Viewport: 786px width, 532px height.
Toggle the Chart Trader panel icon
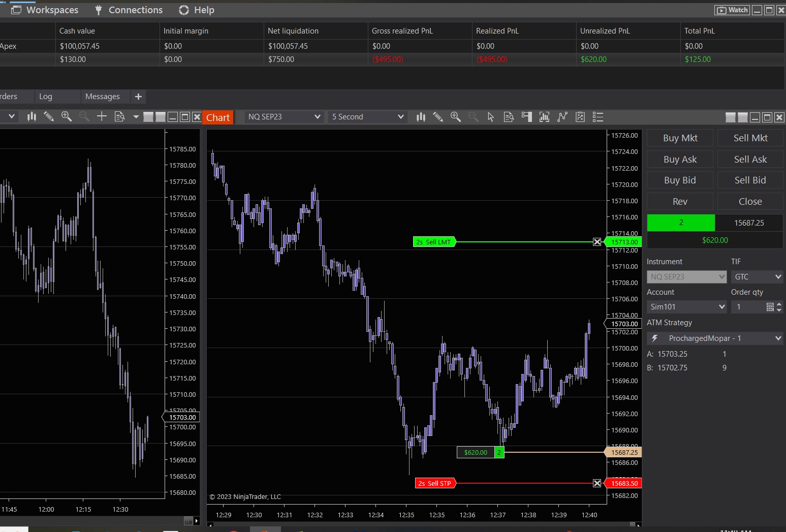click(x=527, y=117)
